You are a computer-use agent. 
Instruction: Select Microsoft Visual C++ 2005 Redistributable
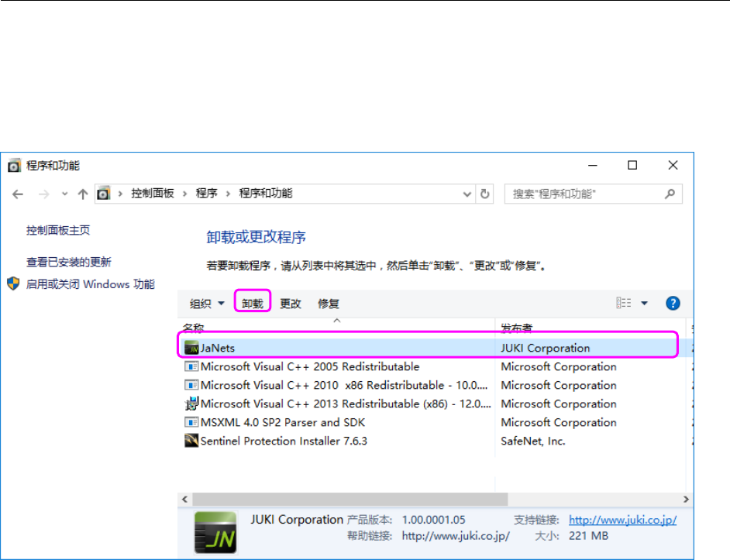click(310, 366)
